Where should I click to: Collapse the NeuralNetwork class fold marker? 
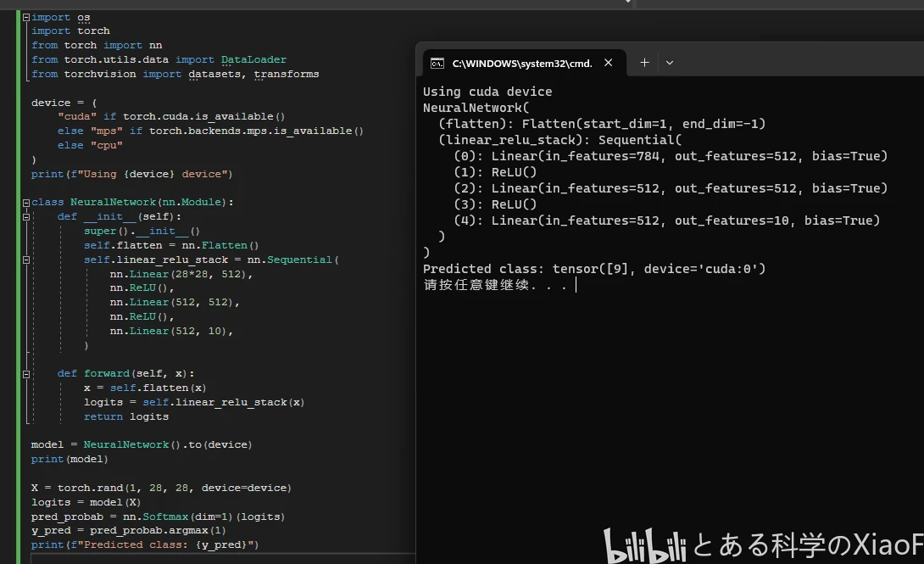pyautogui.click(x=26, y=203)
